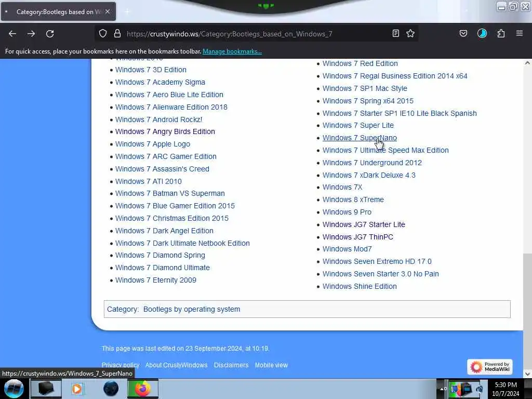Open Windows Seven Extremo HD 17.0

(x=377, y=262)
